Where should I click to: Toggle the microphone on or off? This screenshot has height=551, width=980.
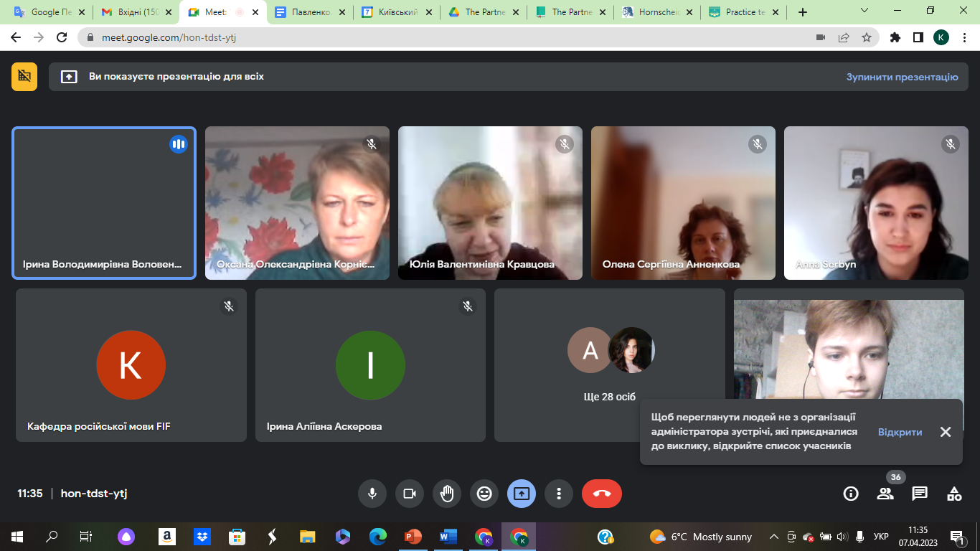pos(372,494)
